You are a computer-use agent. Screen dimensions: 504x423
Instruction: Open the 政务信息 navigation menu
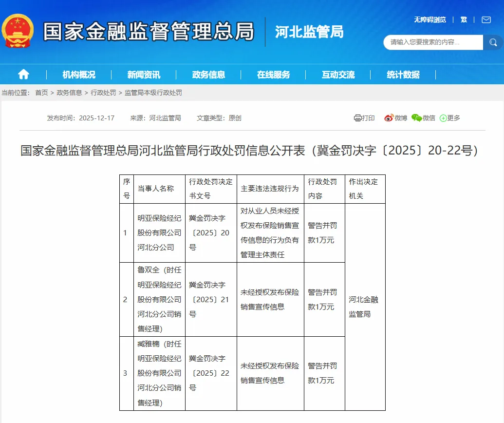click(209, 74)
